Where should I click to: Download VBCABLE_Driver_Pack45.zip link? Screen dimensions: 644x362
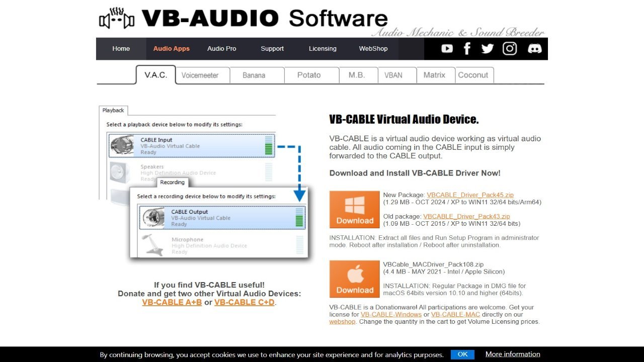click(x=470, y=195)
